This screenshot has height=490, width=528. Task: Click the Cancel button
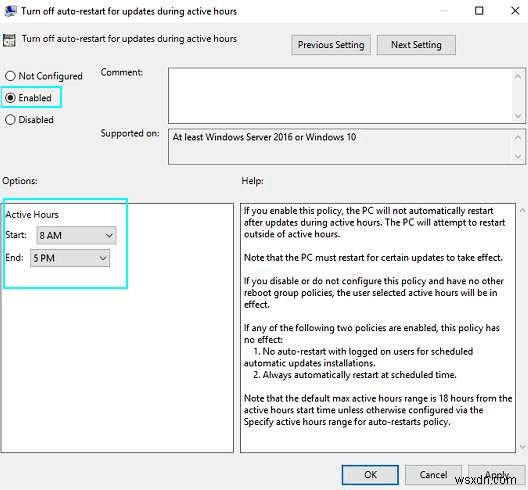433,475
